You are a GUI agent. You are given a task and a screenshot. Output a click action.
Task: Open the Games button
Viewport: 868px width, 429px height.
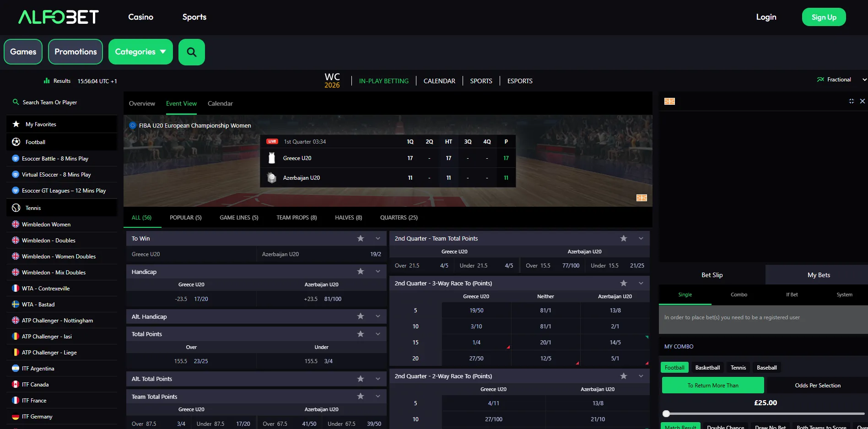tap(23, 52)
